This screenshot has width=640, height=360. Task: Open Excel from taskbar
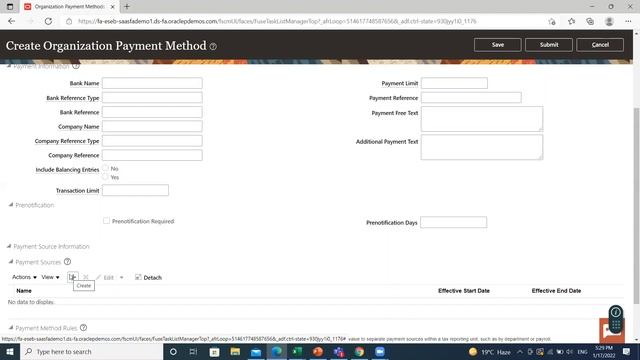point(297,351)
